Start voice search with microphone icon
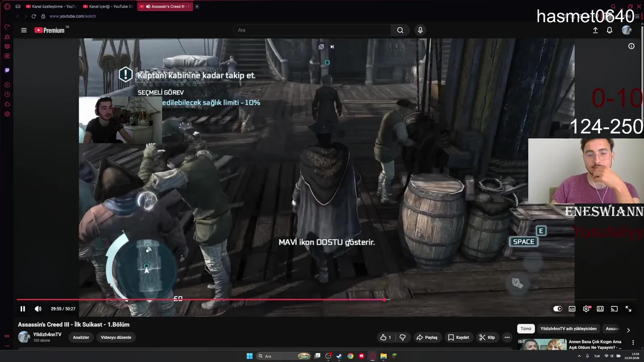 420,30
